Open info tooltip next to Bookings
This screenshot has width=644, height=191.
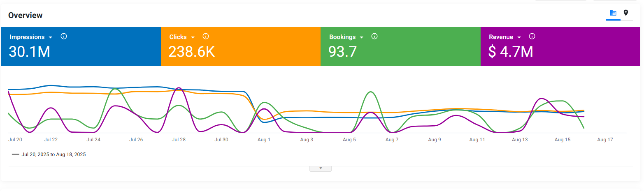374,37
